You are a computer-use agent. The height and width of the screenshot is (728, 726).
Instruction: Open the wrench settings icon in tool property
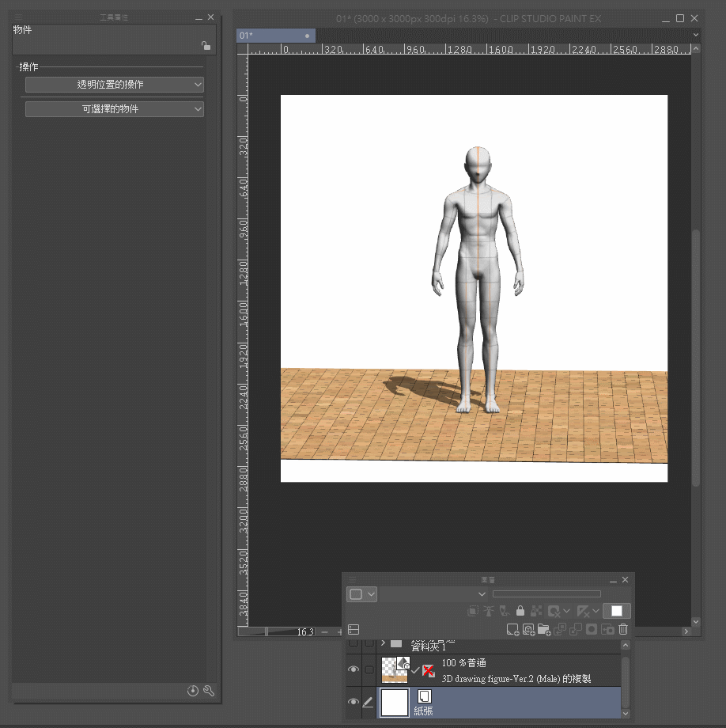[209, 691]
